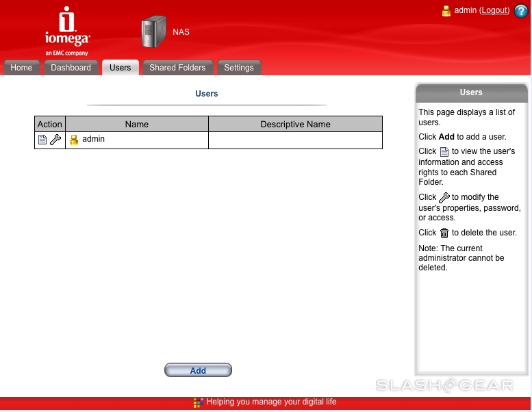Click the Iomega logo
The width and height of the screenshot is (532, 412).
(x=66, y=31)
